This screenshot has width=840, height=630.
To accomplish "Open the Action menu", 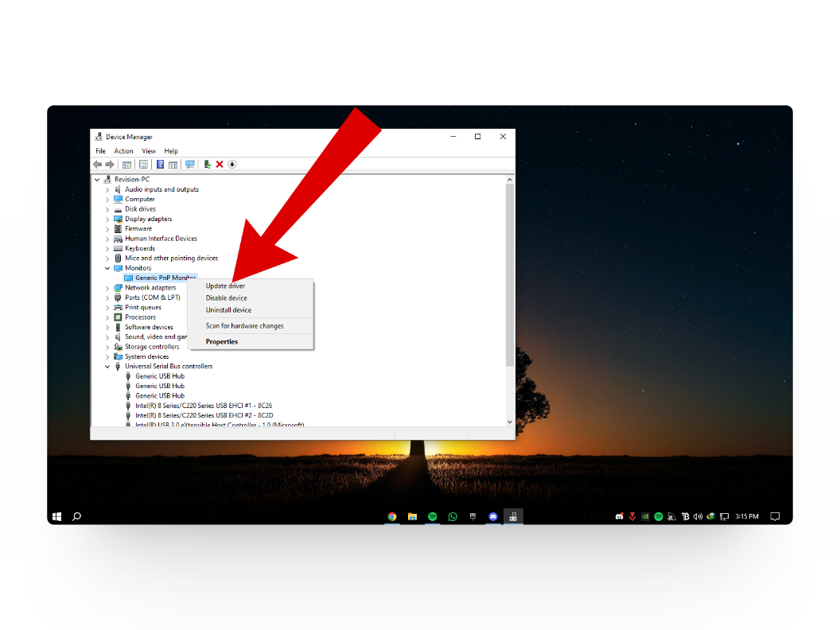I will (124, 151).
